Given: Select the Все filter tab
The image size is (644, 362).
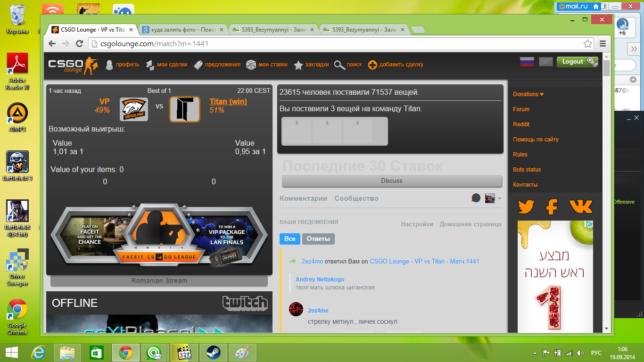Looking at the screenshot, I should (x=290, y=239).
